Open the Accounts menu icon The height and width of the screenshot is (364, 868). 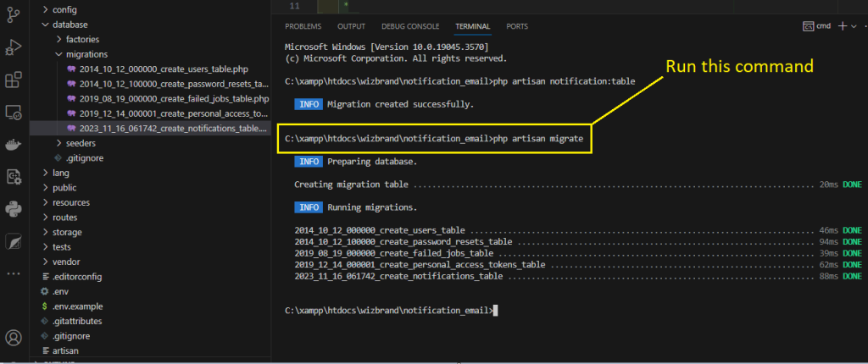14,339
